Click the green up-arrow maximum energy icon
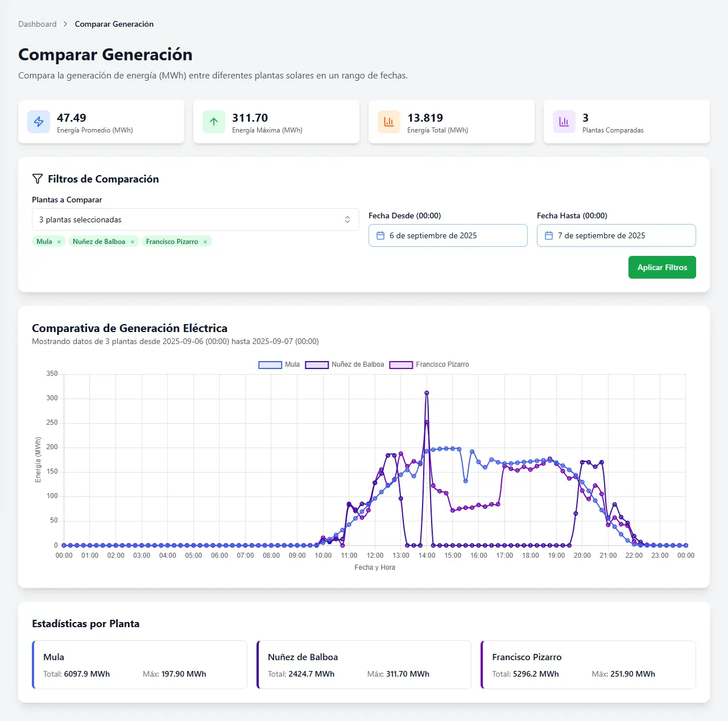Viewport: 728px width, 721px height. tap(214, 122)
